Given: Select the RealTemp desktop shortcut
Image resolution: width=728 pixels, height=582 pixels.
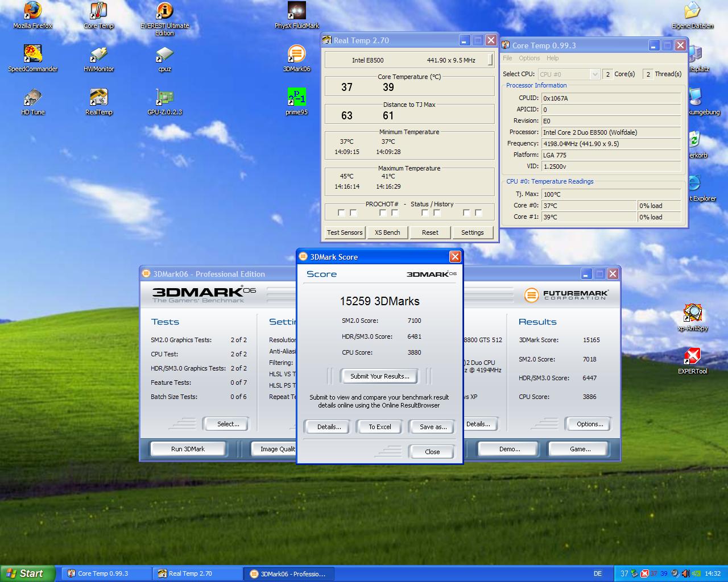Looking at the screenshot, I should pos(98,102).
